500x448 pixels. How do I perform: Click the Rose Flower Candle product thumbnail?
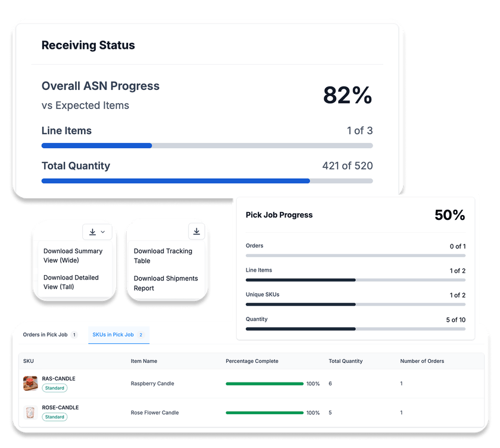[x=30, y=412]
